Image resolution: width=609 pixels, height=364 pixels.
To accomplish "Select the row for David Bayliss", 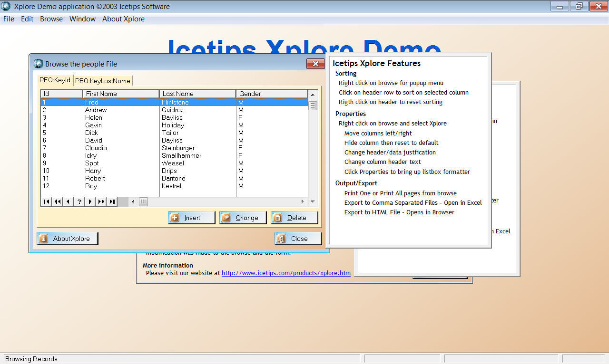I will 174,140.
